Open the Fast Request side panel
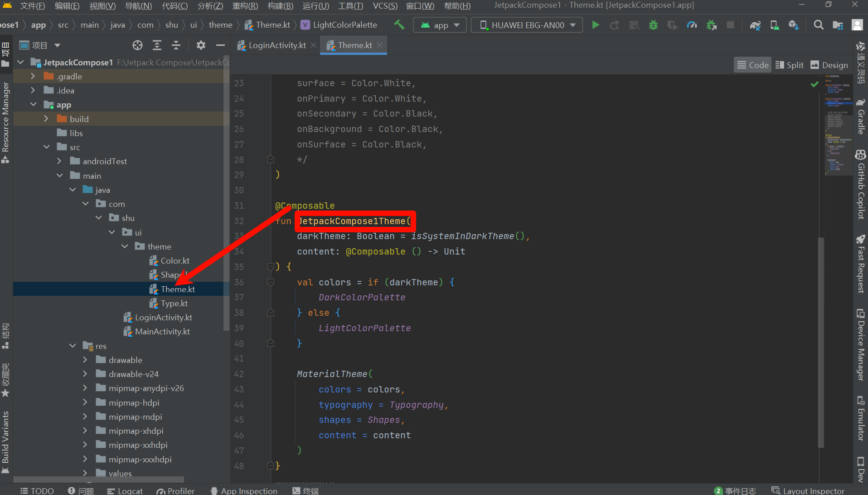This screenshot has height=495, width=868. (x=861, y=264)
